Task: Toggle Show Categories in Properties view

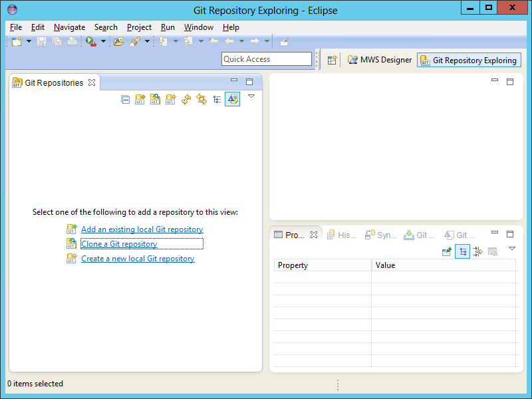Action: click(x=462, y=251)
